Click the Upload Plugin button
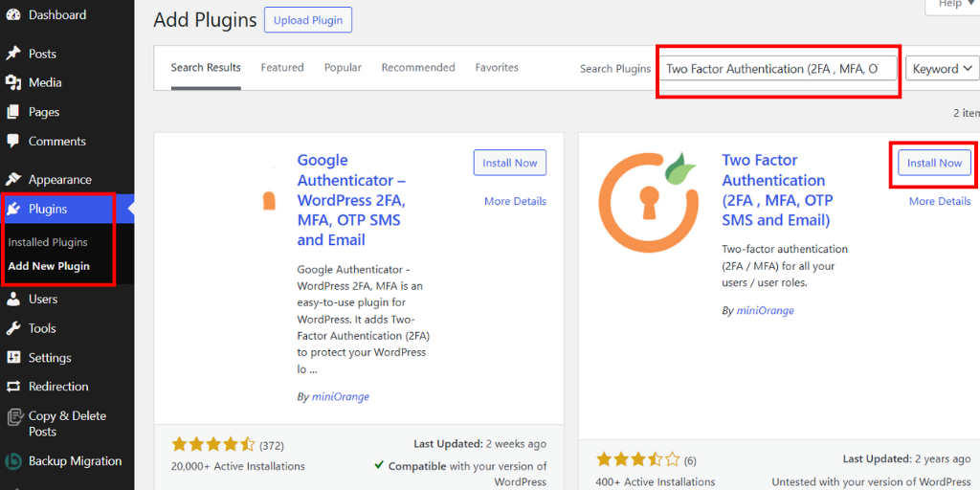The width and height of the screenshot is (980, 490). tap(308, 20)
